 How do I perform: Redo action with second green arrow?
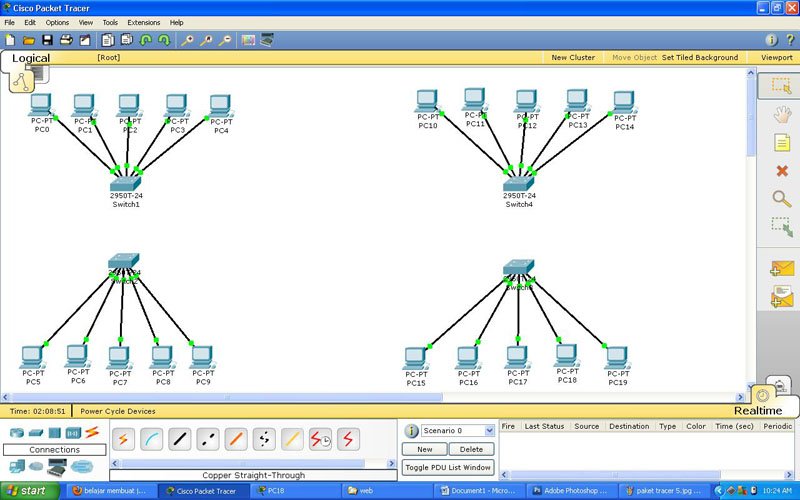pos(164,40)
